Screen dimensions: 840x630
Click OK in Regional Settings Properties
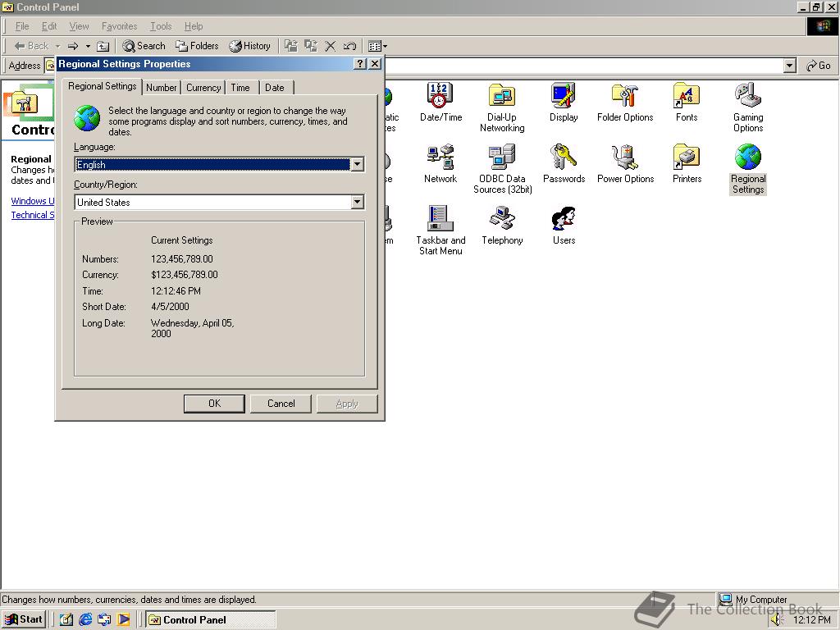[x=214, y=404]
